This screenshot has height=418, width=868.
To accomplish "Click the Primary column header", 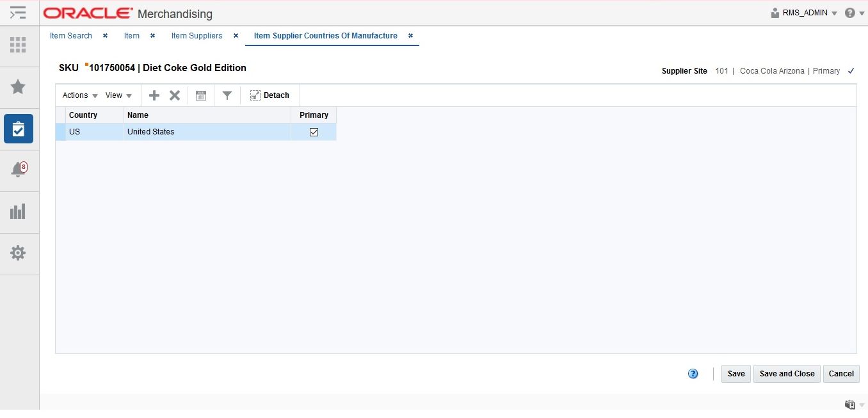I will [314, 115].
